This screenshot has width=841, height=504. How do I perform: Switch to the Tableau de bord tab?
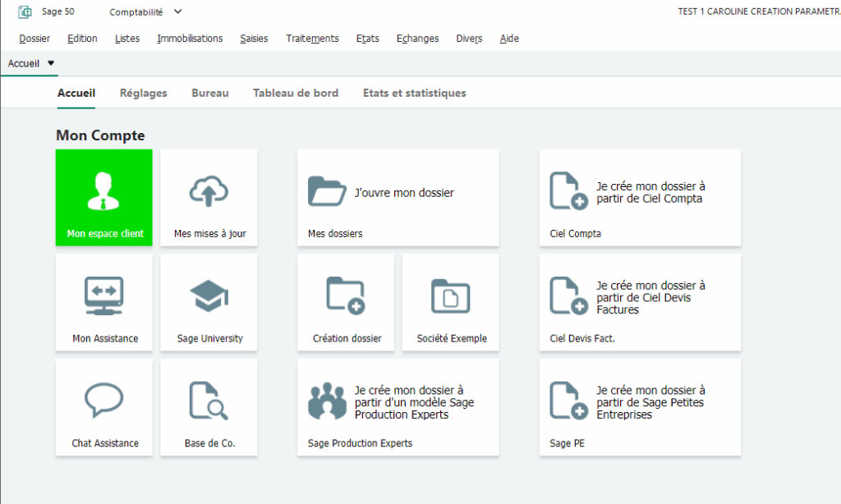pos(296,94)
